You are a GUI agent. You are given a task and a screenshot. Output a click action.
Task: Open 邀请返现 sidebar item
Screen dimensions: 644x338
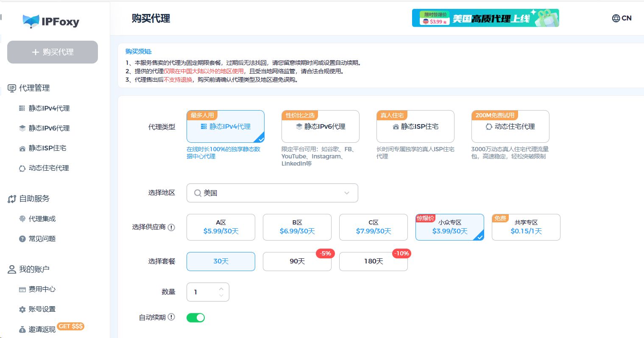42,329
